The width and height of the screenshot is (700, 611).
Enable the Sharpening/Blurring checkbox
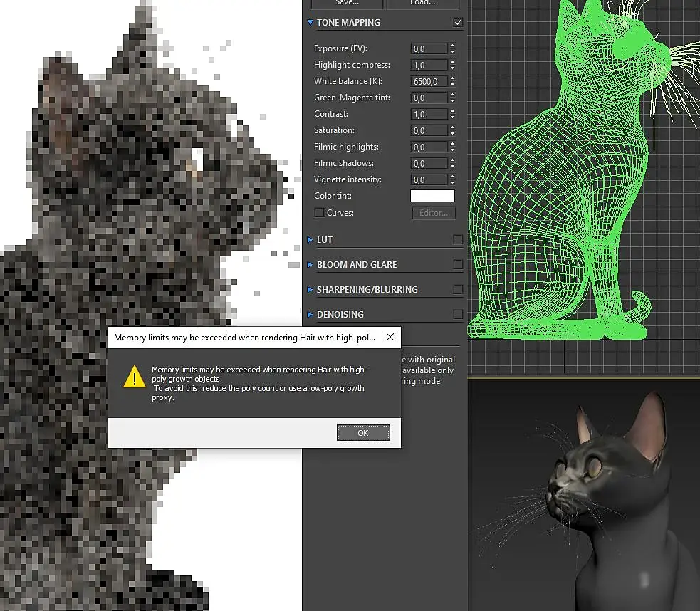pyautogui.click(x=458, y=290)
